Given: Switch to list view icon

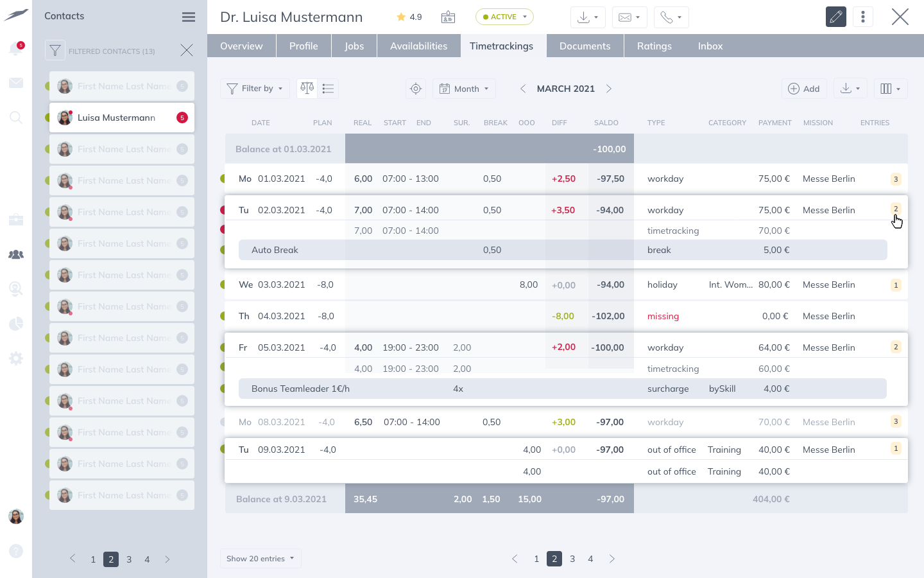Looking at the screenshot, I should (328, 89).
